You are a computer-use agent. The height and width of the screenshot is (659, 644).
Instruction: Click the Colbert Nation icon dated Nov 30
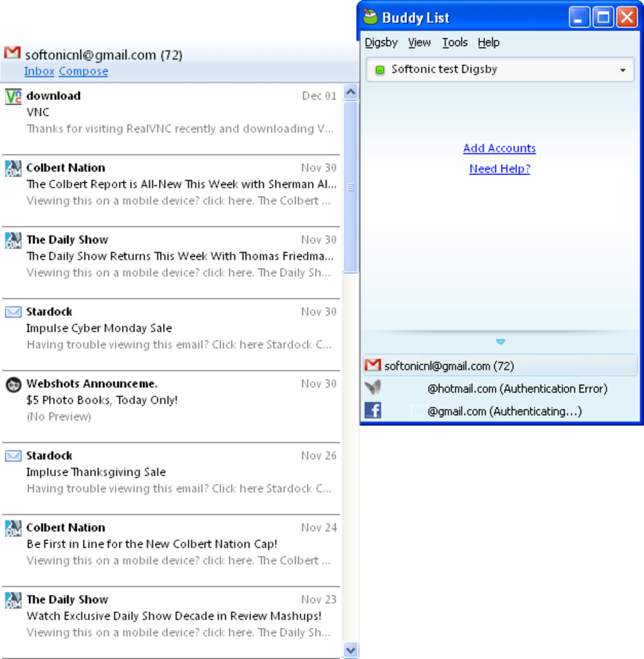[x=13, y=169]
